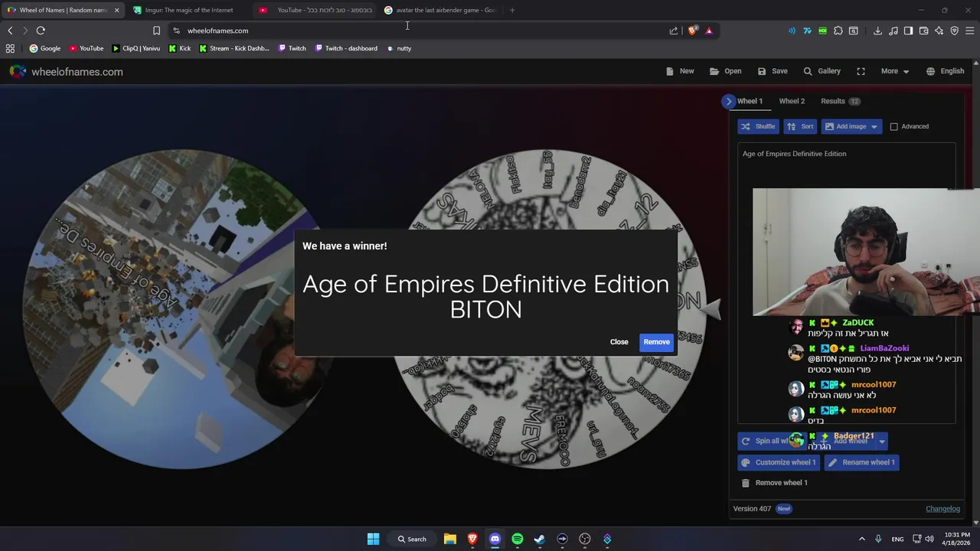This screenshot has height=551, width=980.
Task: Remove wheel 1 from page
Action: click(774, 483)
